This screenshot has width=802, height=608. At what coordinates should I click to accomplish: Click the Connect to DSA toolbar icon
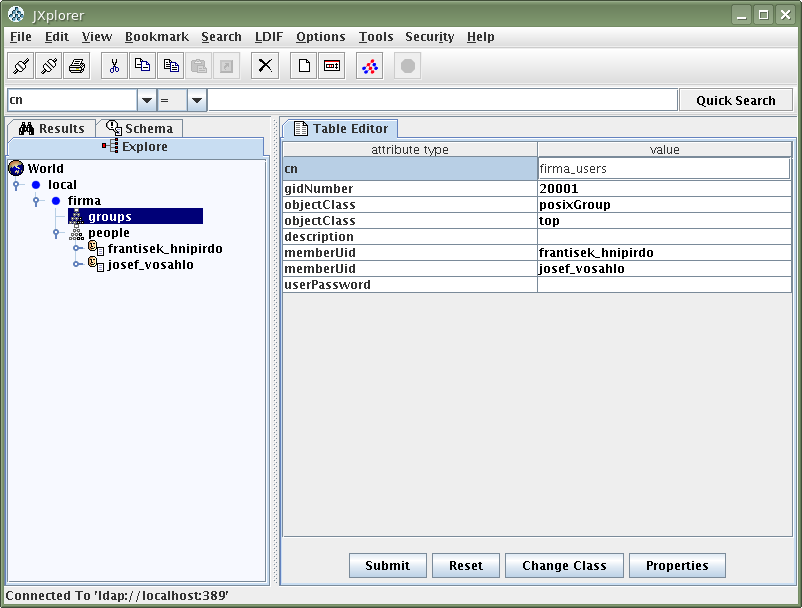point(21,66)
